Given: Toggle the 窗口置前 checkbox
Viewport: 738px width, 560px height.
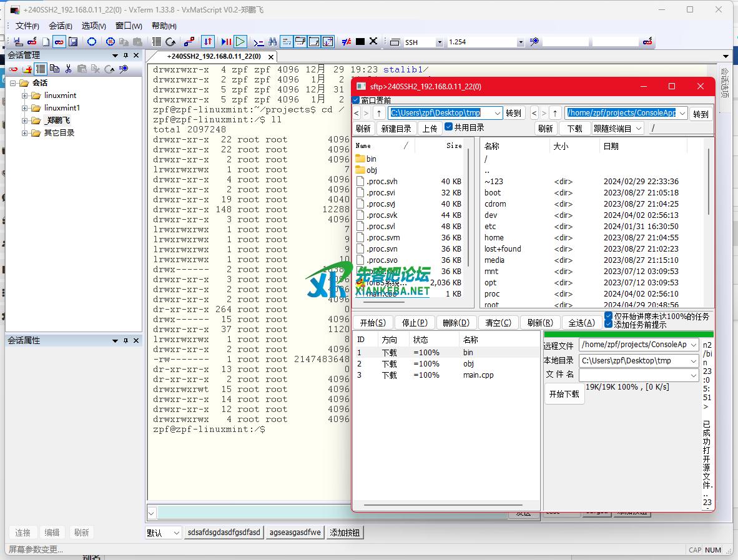Looking at the screenshot, I should tap(356, 100).
